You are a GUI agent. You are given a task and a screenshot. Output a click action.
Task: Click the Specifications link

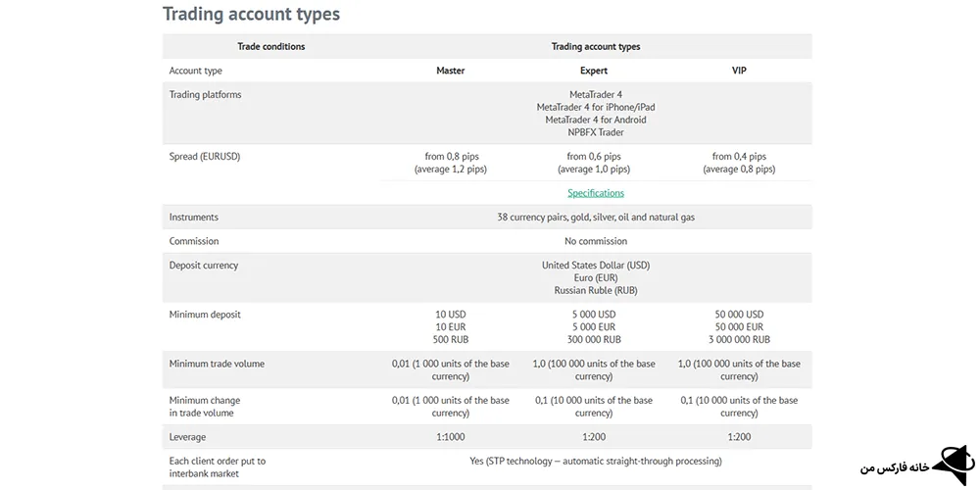click(595, 193)
